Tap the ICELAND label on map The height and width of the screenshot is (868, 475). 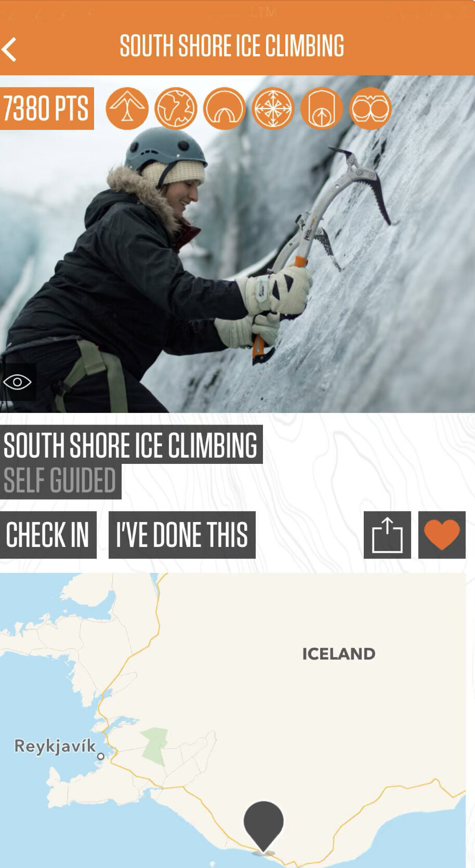339,653
